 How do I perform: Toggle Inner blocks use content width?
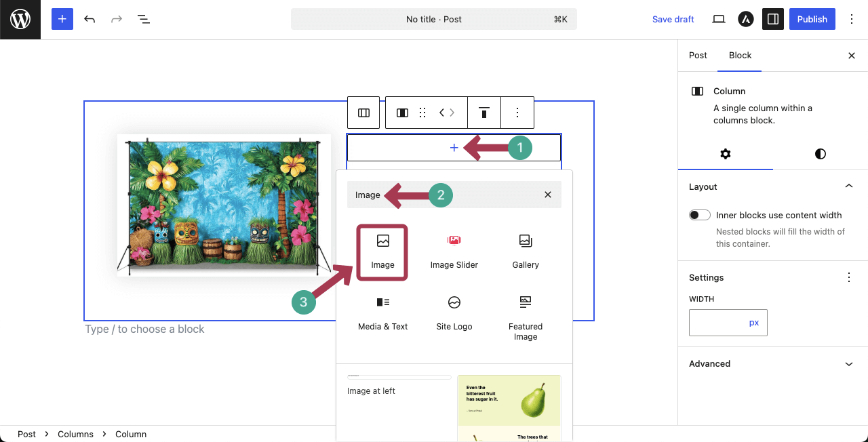click(699, 215)
